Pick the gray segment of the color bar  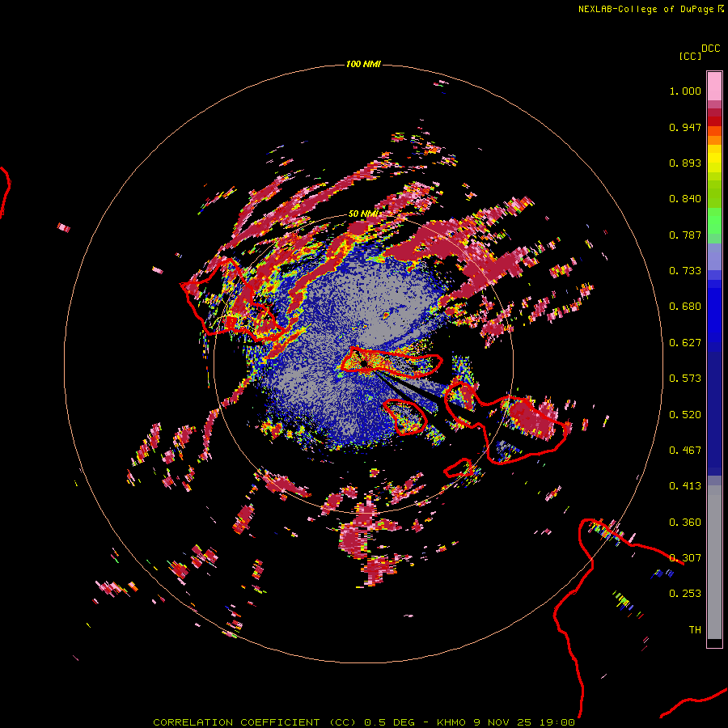(714, 562)
